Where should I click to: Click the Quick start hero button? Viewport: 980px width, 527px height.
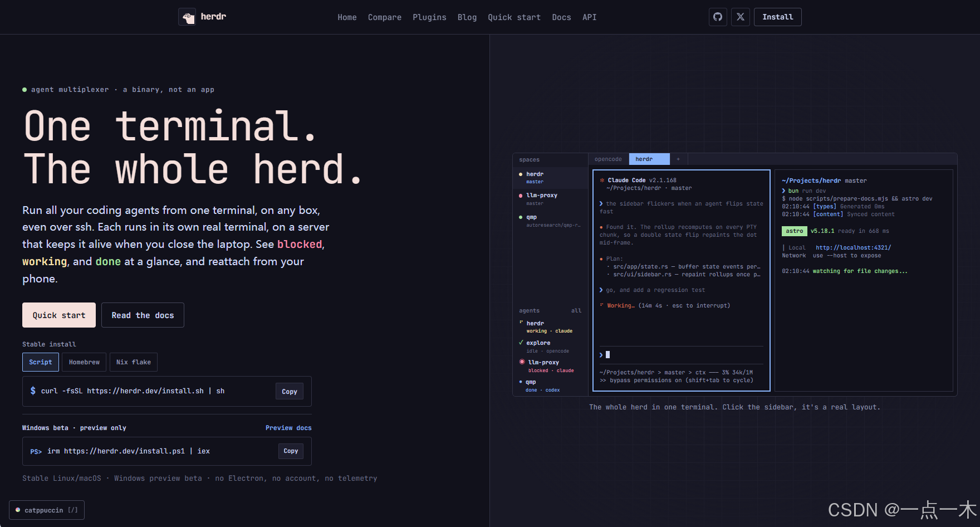59,315
